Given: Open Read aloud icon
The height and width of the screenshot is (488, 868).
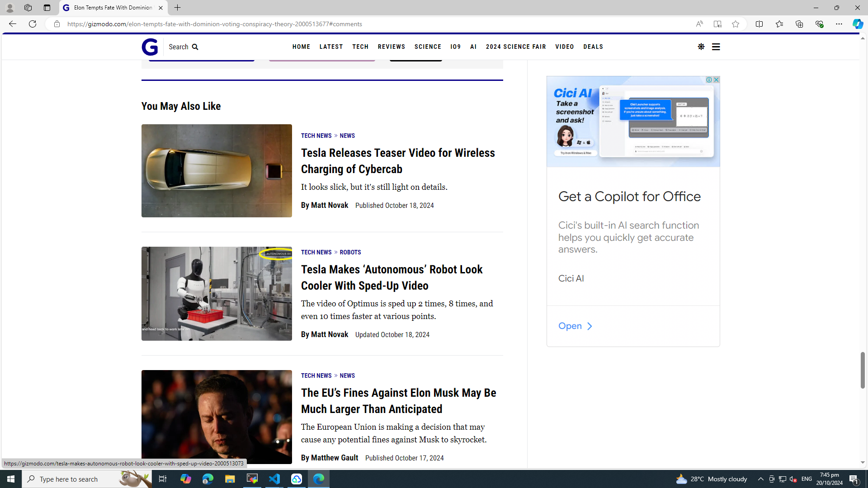Looking at the screenshot, I should (x=699, y=24).
